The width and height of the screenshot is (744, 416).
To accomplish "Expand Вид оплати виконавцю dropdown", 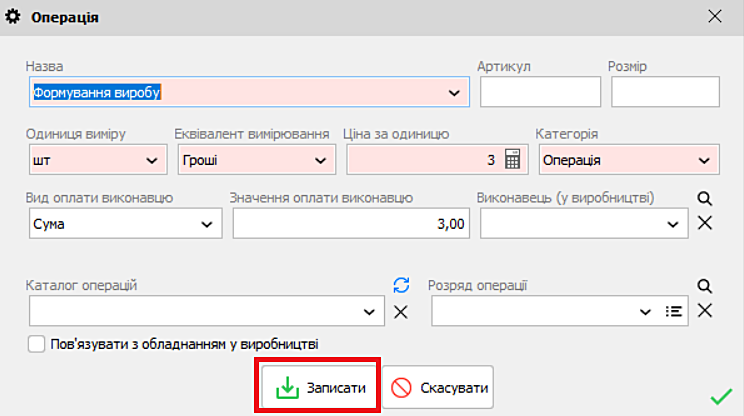I will tap(208, 224).
